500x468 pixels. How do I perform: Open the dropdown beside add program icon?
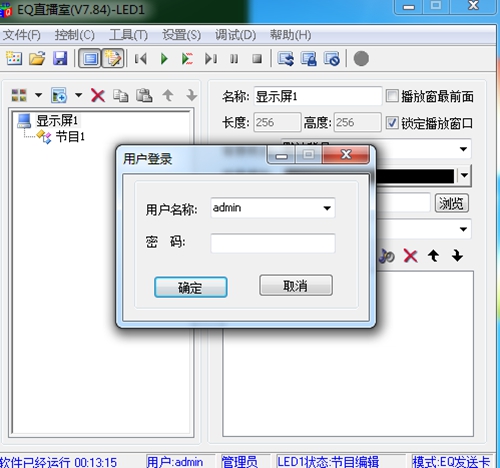coord(78,95)
